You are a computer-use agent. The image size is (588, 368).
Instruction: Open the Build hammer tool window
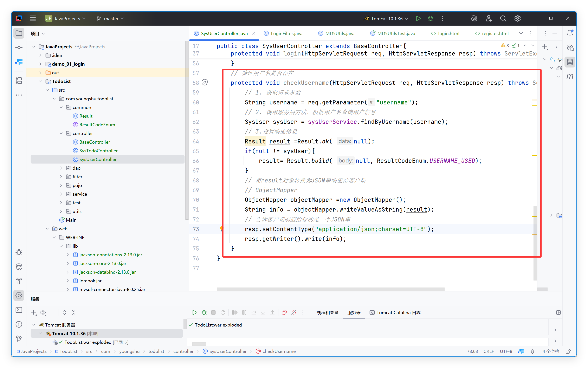tap(19, 281)
